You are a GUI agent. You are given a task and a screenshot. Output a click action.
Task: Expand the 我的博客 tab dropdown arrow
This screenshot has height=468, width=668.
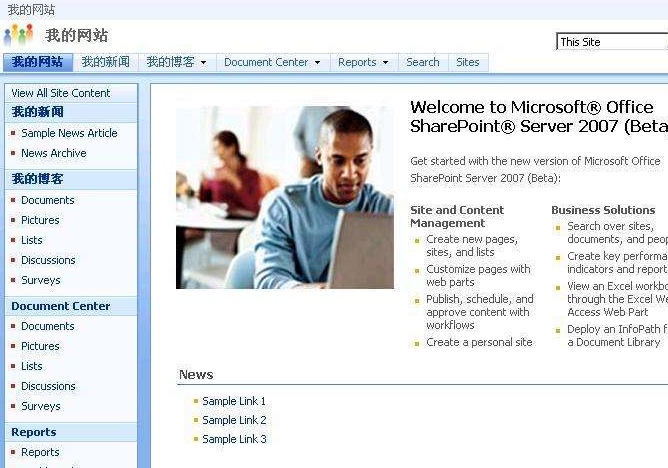[x=204, y=63]
